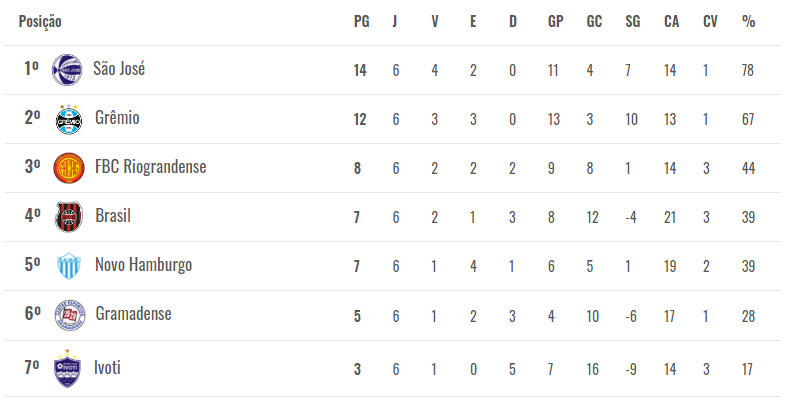The image size is (795, 403).
Task: Open the São José team name
Action: coord(119,68)
